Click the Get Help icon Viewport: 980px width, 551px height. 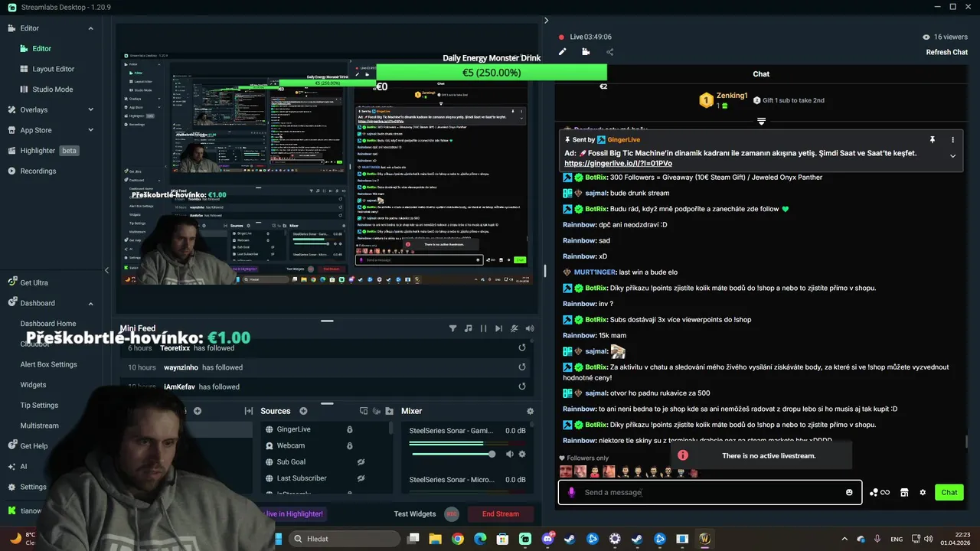coord(11,445)
